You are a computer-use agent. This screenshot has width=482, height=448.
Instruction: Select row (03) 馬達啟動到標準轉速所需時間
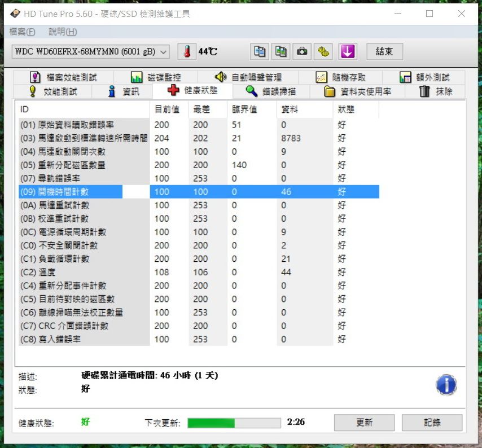pos(199,138)
